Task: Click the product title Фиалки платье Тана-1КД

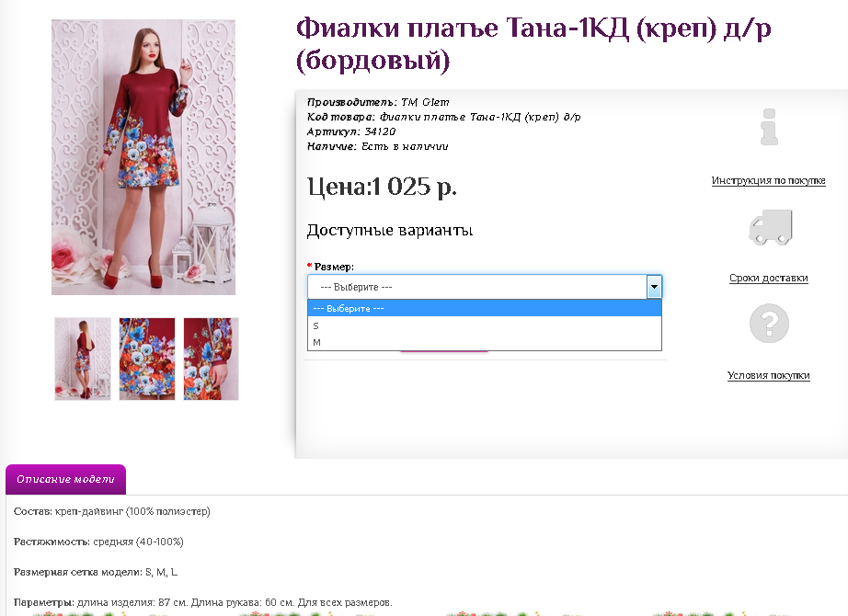Action: (x=533, y=44)
